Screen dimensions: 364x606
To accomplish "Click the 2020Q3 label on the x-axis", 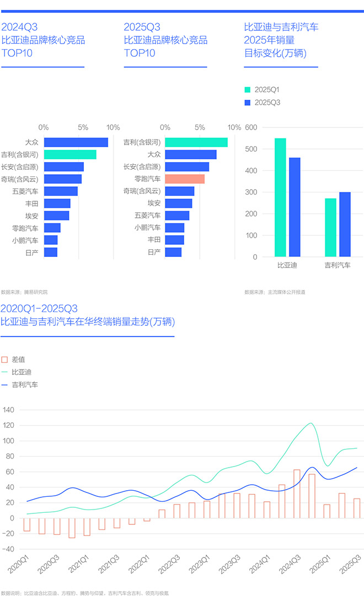I will click(x=49, y=564).
